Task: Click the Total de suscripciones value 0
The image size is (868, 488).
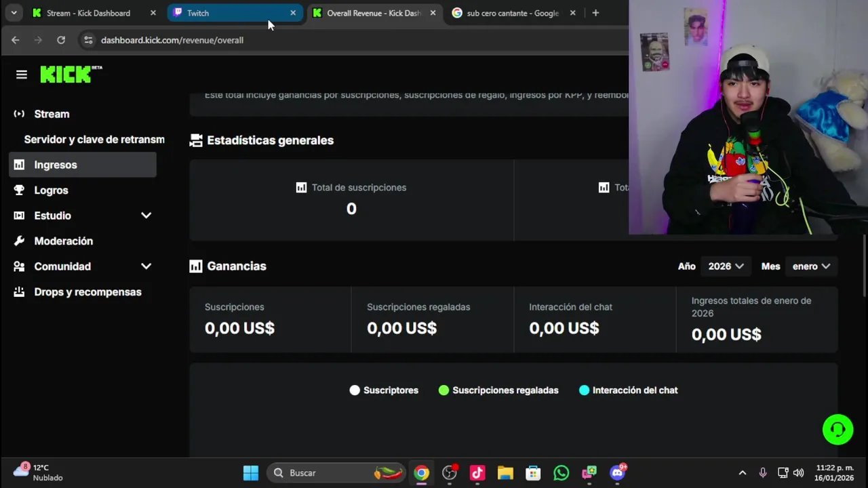Action: click(x=351, y=209)
